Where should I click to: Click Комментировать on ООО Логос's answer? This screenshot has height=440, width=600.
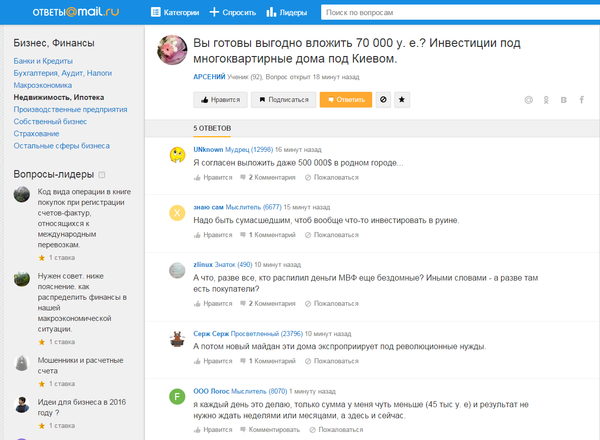coord(270,430)
